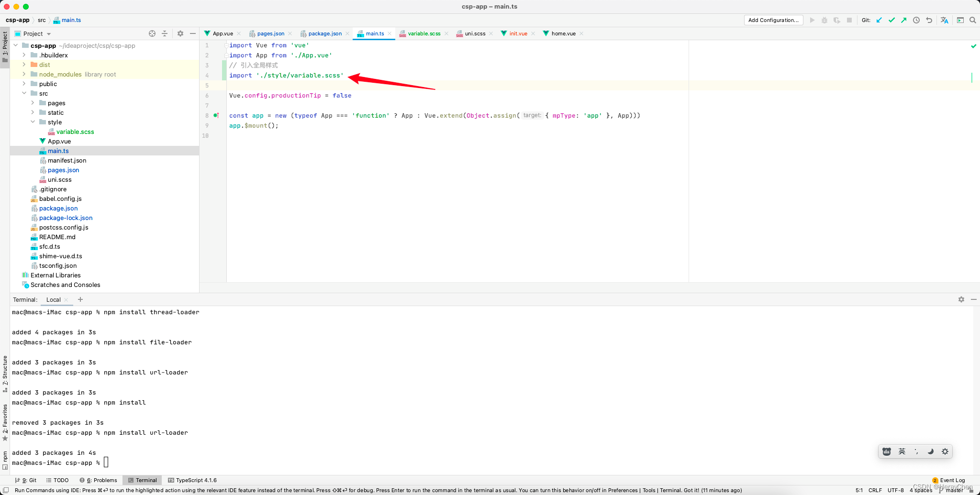Open TypeScript 4.1.6 tool window
Viewport: 980px width, 495px height.
[x=192, y=480]
